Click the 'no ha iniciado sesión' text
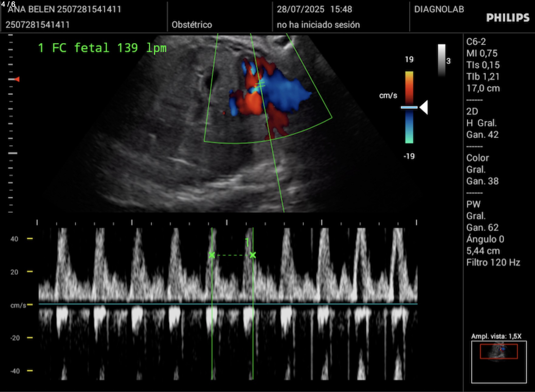The width and height of the screenshot is (535, 392). pyautogui.click(x=318, y=25)
